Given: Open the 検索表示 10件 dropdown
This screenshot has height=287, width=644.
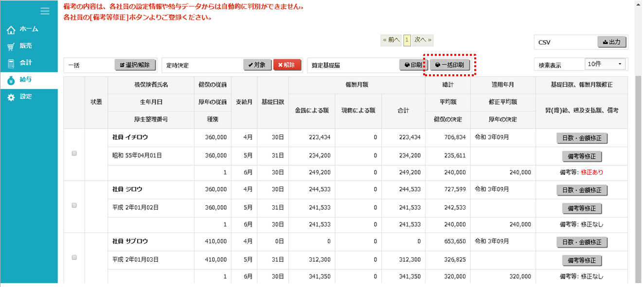Looking at the screenshot, I should [606, 64].
